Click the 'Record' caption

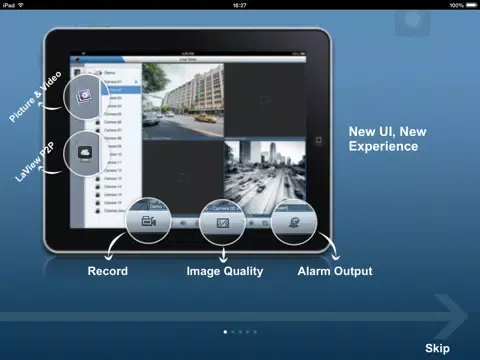108,271
